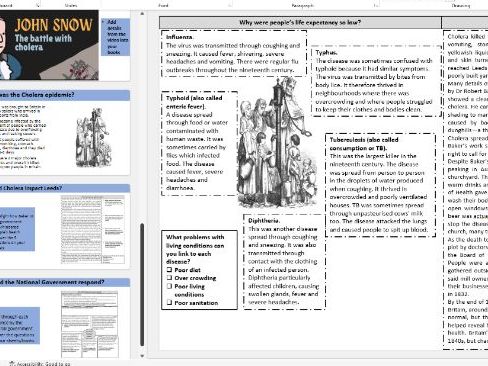Click the Accessibility checker icon in status bar
This screenshot has width=488, height=366.
pos(12,364)
